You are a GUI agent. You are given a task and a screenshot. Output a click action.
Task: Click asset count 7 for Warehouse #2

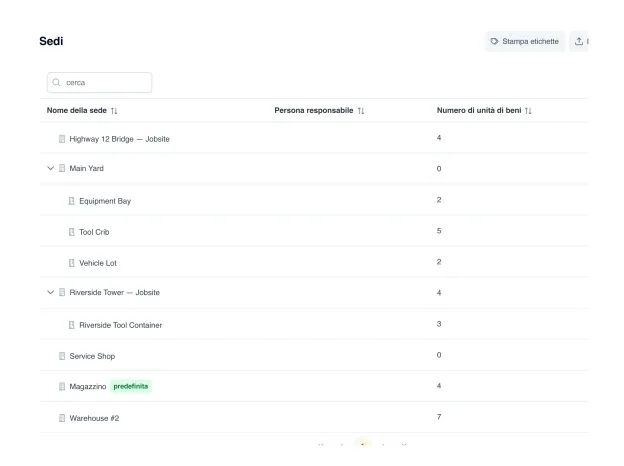click(439, 417)
